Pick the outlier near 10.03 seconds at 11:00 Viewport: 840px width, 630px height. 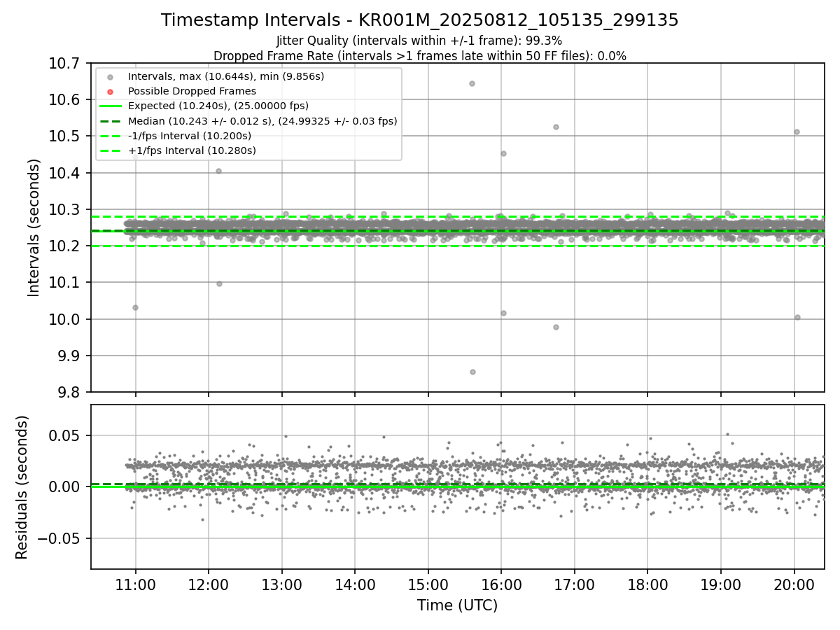pos(135,307)
